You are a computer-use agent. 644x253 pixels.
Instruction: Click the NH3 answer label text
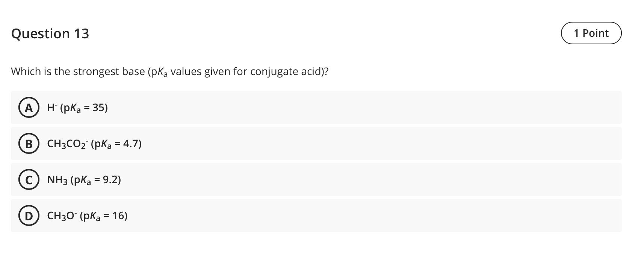[83, 180]
